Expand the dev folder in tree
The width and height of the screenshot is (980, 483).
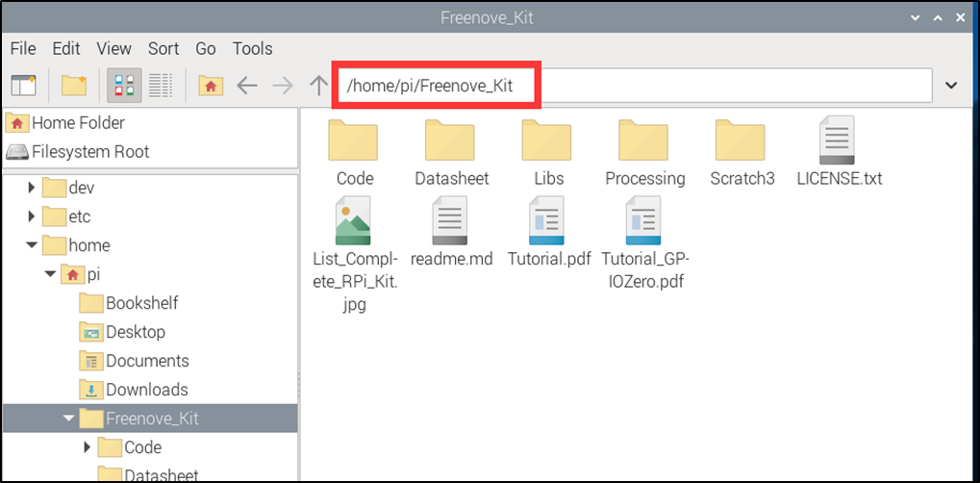coord(32,187)
